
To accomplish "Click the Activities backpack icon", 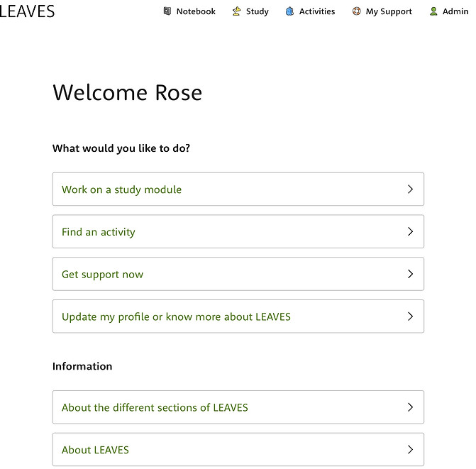I will tap(289, 11).
